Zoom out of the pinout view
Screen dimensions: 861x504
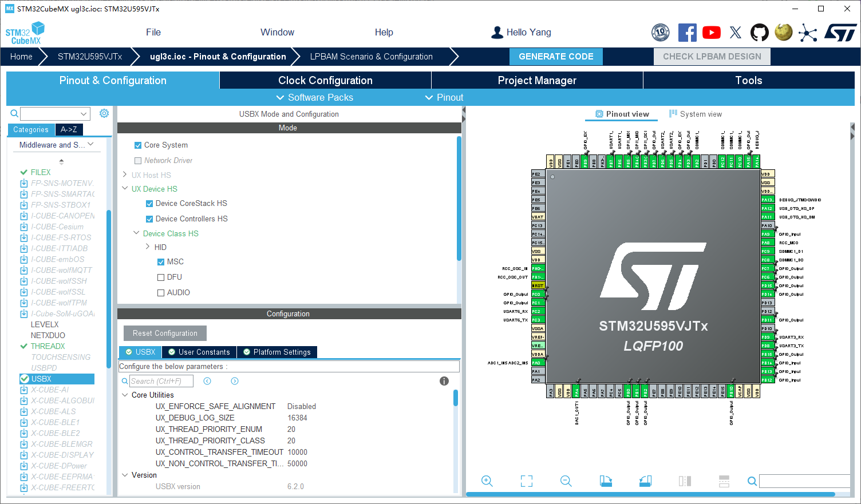tap(566, 481)
